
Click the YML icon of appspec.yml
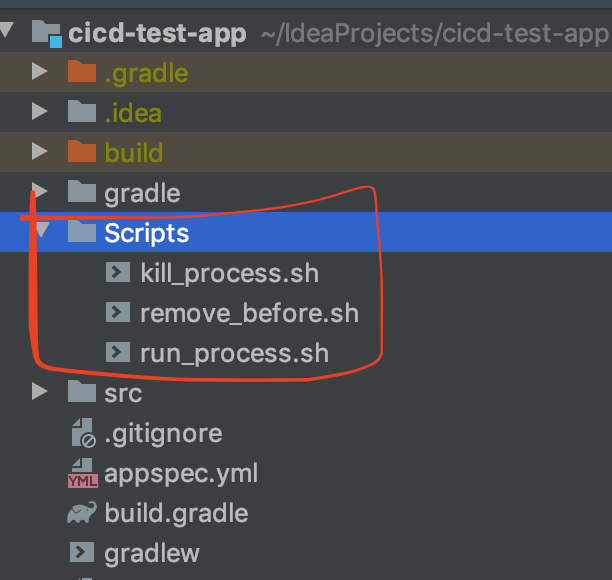pyautogui.click(x=82, y=473)
